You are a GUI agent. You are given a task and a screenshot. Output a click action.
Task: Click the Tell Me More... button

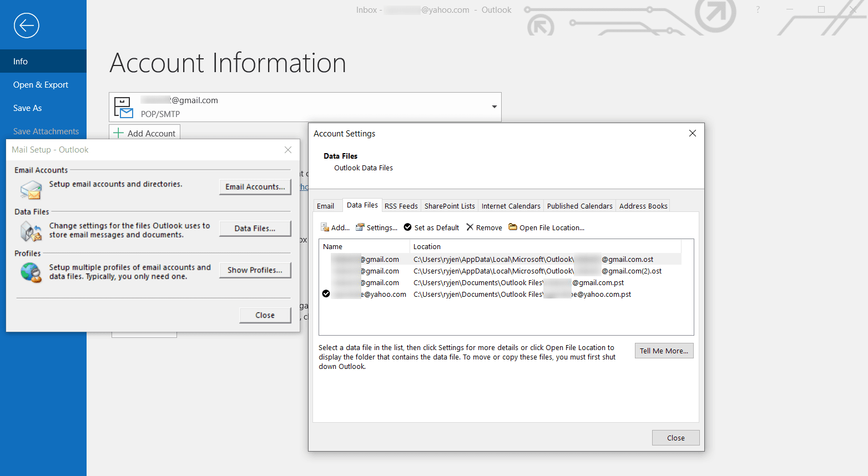(664, 351)
